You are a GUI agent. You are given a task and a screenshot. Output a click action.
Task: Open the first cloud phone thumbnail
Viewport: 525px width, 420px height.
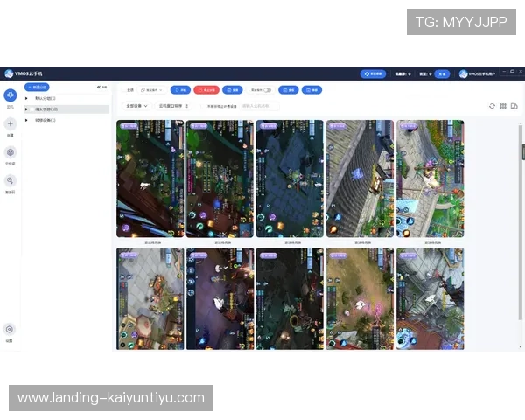click(150, 178)
